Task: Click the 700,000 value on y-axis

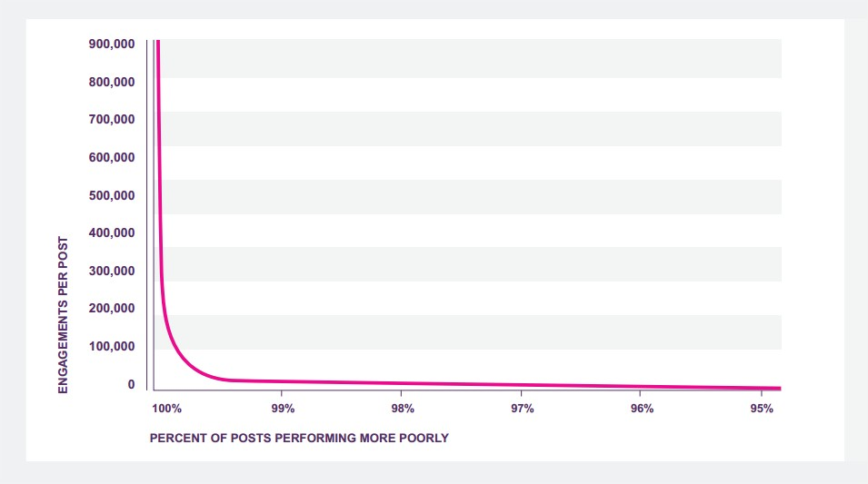Action: point(112,119)
